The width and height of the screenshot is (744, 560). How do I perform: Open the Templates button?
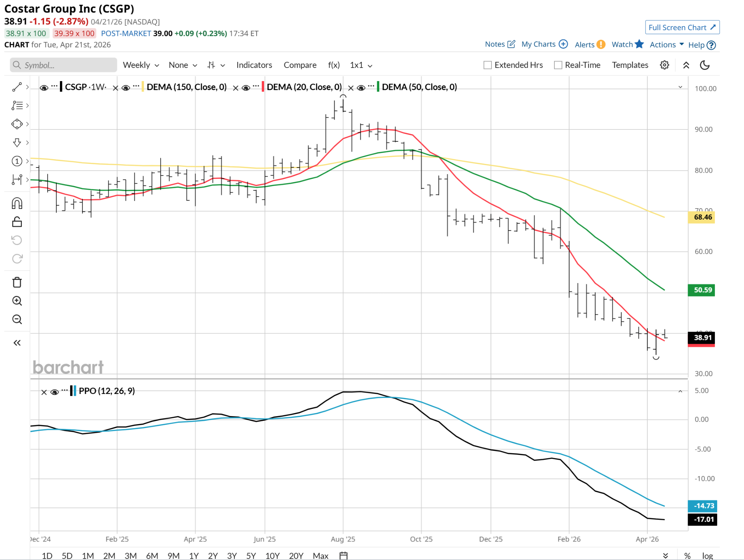630,65
